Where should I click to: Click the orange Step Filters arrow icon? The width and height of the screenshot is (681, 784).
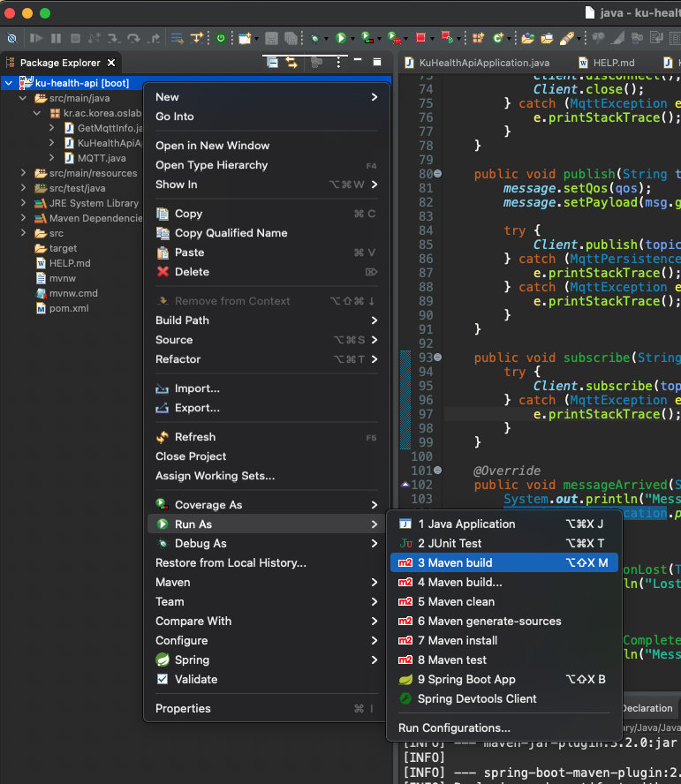[x=197, y=38]
